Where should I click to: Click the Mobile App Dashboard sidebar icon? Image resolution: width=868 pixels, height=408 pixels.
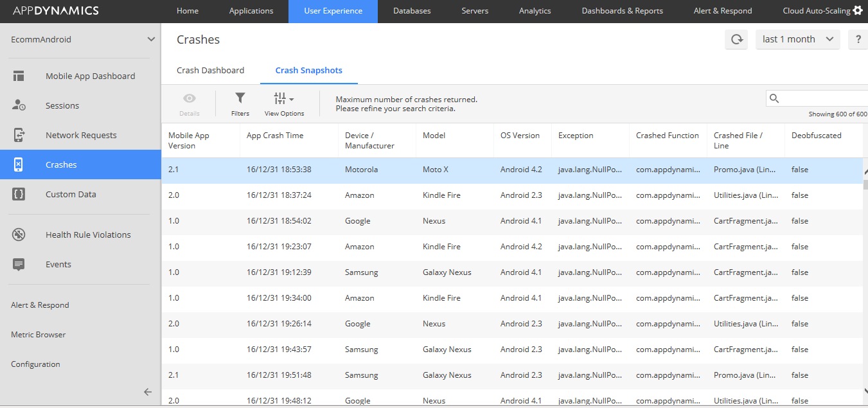click(19, 76)
